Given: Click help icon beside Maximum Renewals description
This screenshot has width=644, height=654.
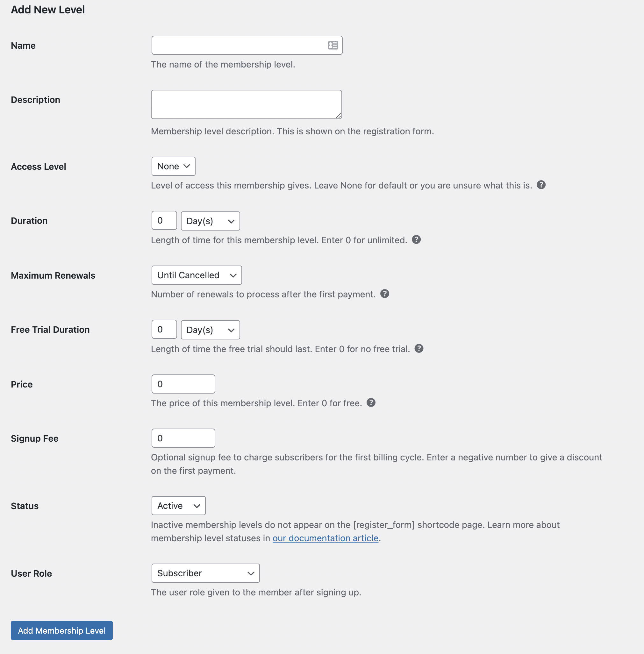Looking at the screenshot, I should [384, 294].
